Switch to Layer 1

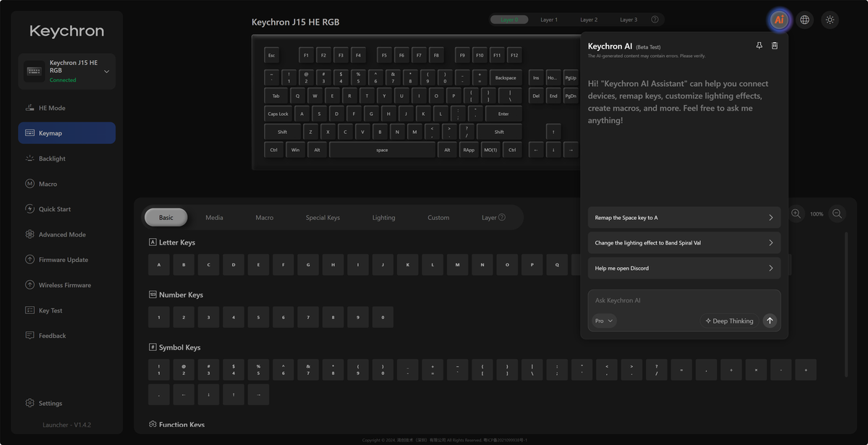(x=549, y=20)
